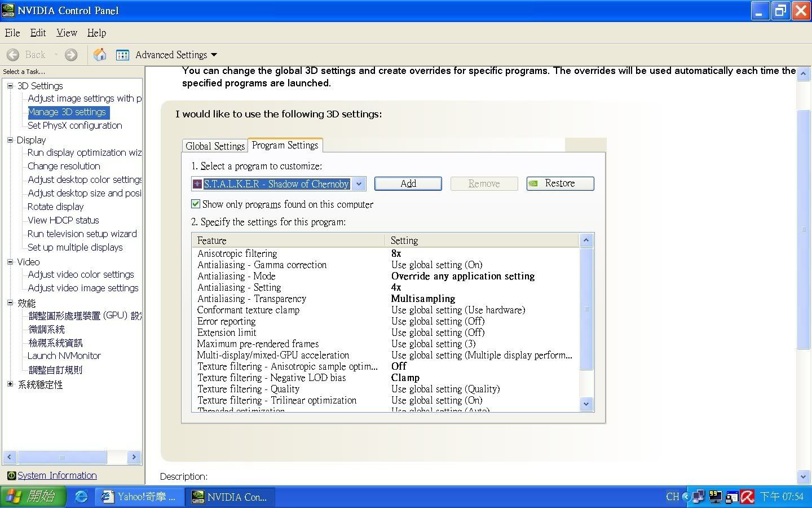The width and height of the screenshot is (812, 508).
Task: Select the Program Settings tab
Action: coord(285,145)
